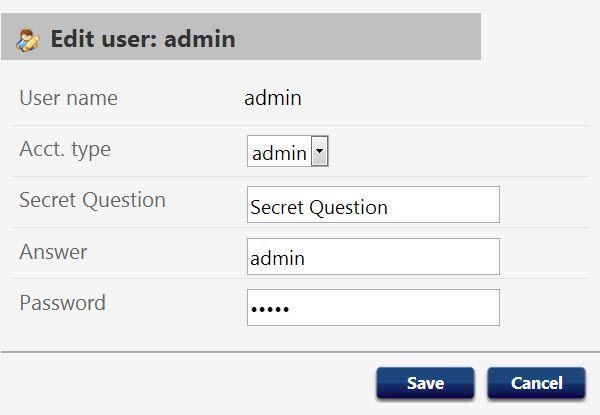Place cursor after "admin" in Answer field

point(307,258)
